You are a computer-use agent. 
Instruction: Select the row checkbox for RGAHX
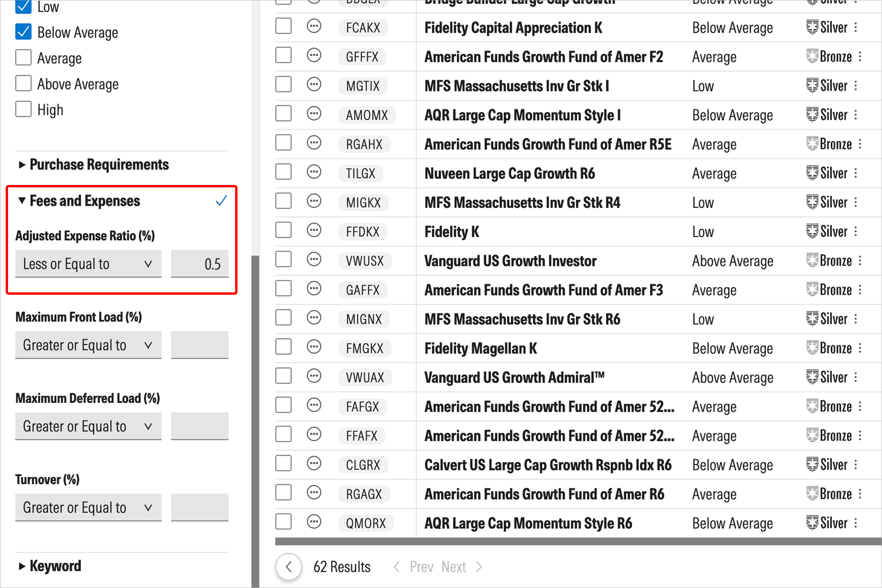(x=283, y=143)
